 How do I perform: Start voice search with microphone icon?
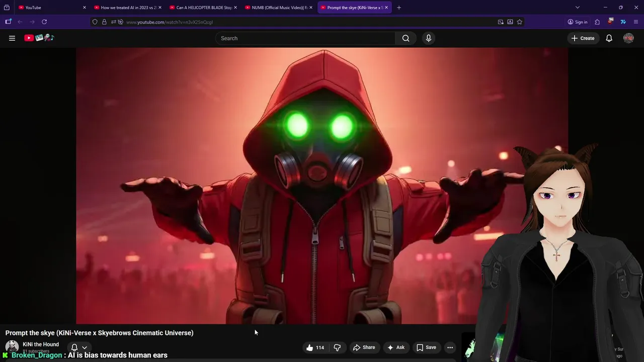click(x=429, y=38)
